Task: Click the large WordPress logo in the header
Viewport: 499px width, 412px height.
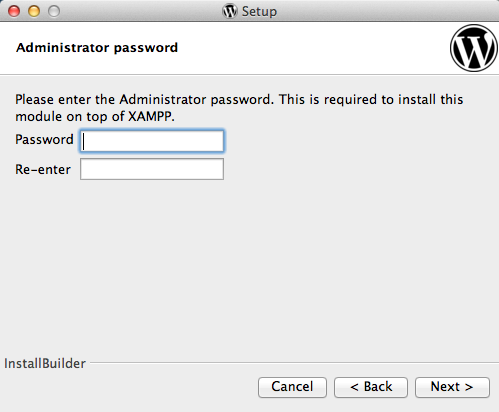Action: 474,48
